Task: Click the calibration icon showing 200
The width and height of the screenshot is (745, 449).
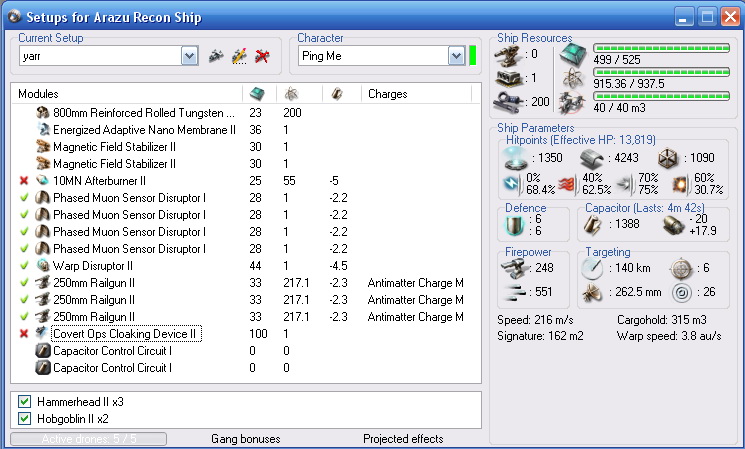Action: (x=509, y=102)
